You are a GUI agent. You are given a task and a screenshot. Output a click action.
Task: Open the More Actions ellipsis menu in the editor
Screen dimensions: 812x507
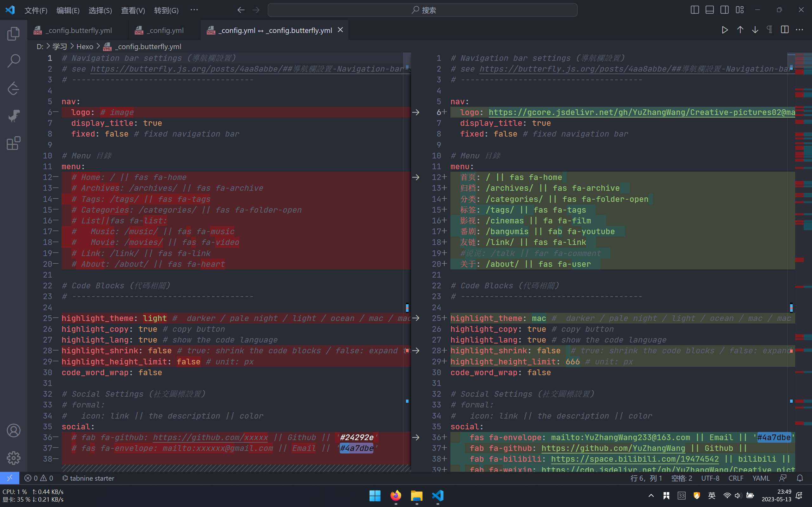pos(800,29)
